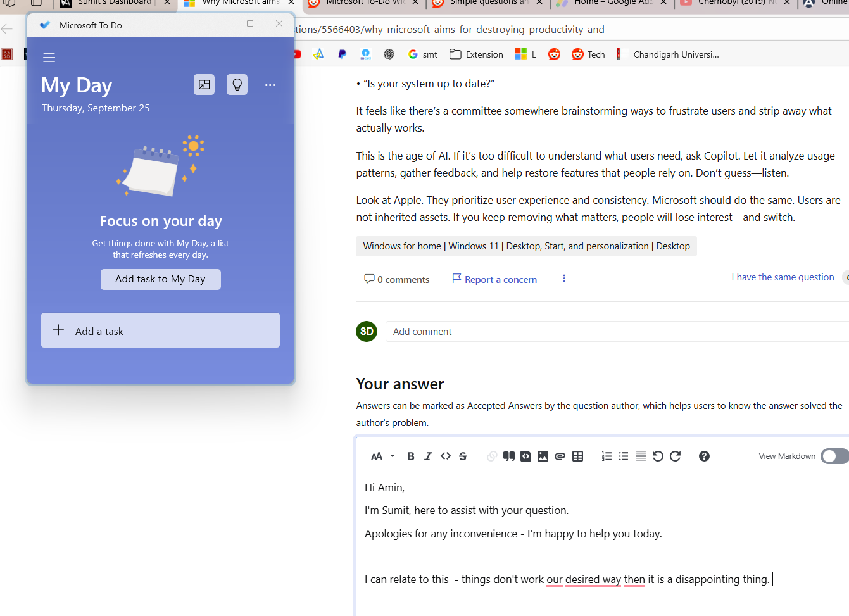Close the Sumit's Dashboard tab

tap(167, 3)
